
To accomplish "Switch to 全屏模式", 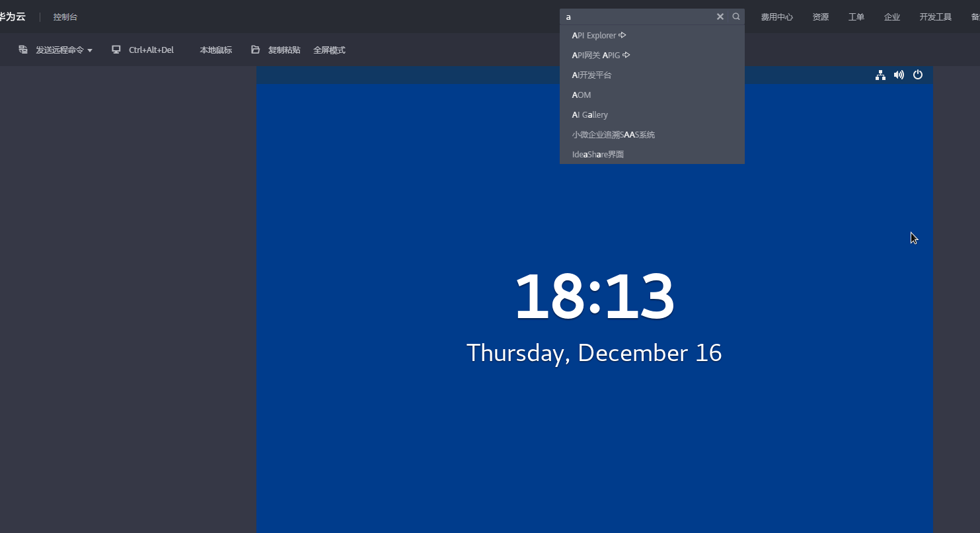I will [329, 50].
